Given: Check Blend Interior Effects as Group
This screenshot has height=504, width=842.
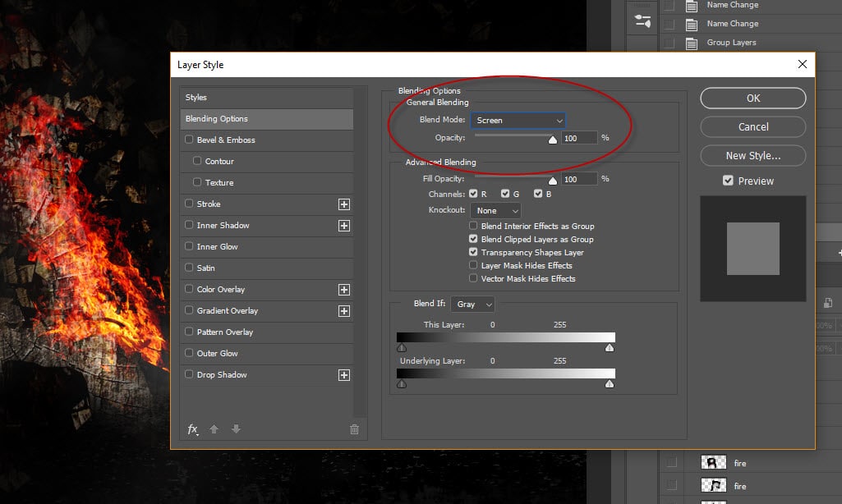Looking at the screenshot, I should 474,226.
